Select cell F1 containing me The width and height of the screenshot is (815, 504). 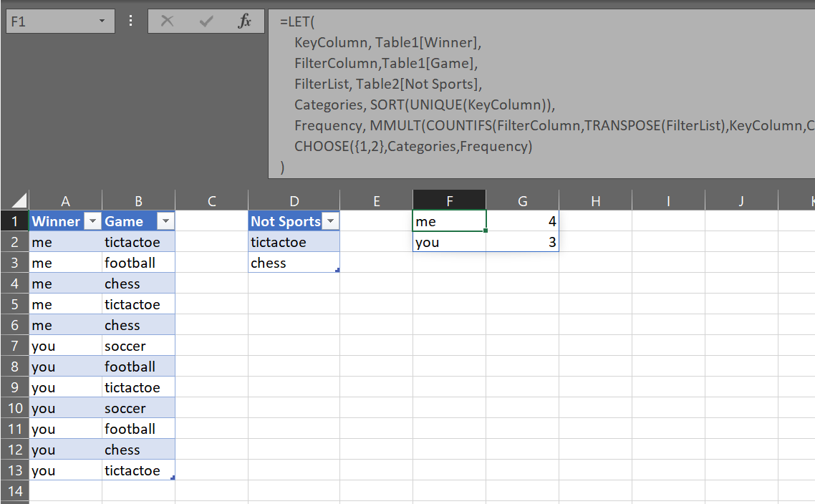[x=450, y=221]
